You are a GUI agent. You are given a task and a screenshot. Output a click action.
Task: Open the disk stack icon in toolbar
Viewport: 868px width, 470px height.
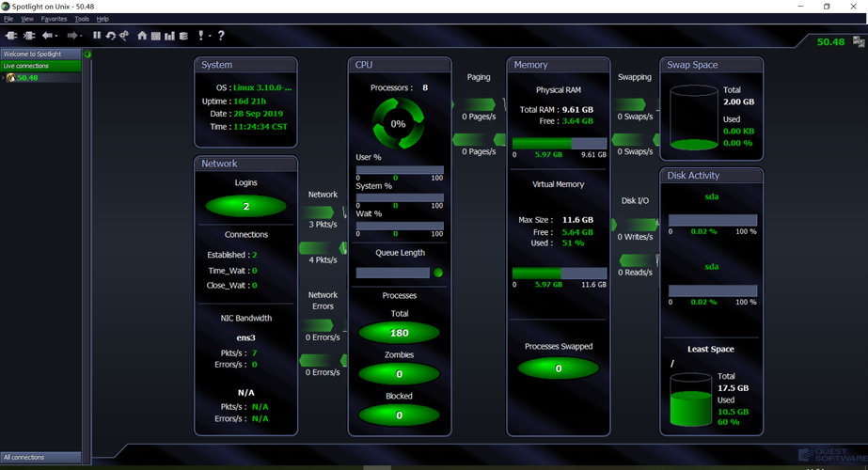(183, 36)
